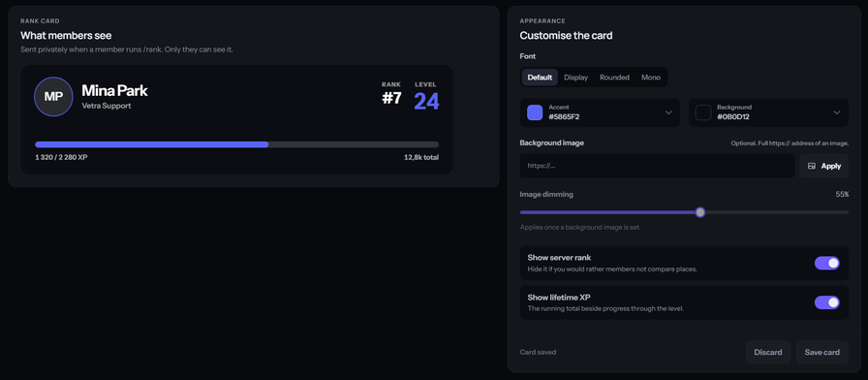Toggle Show server rank switch
This screenshot has height=380, width=868.
tap(827, 263)
